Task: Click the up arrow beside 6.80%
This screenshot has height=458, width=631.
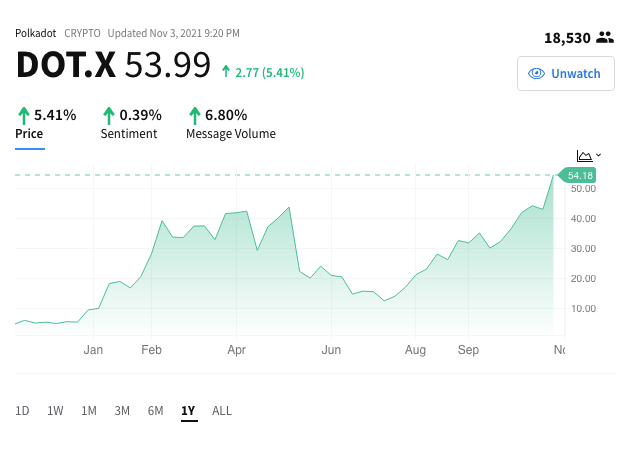Action: 195,116
